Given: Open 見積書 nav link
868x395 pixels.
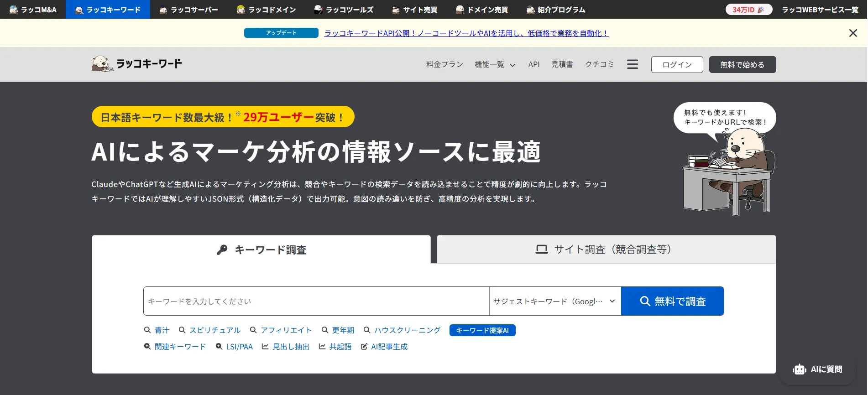Looking at the screenshot, I should (562, 64).
